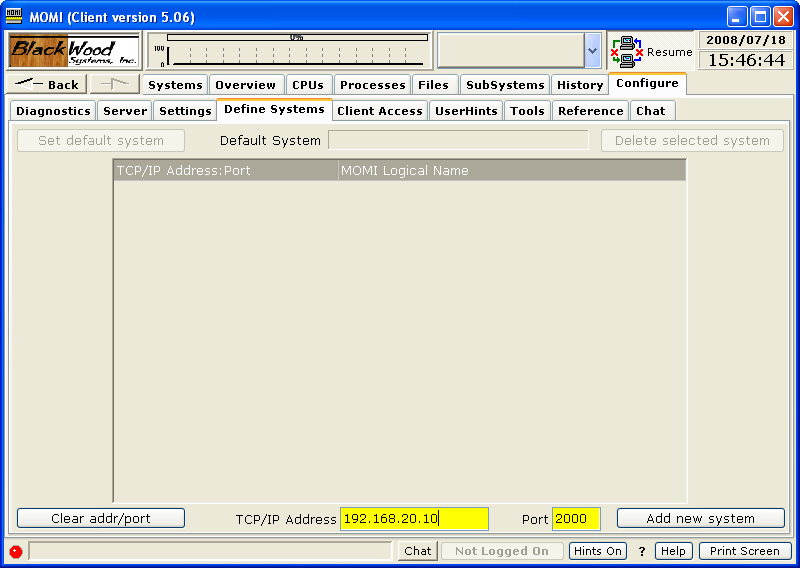Select the Define Systems sub-tab

[x=274, y=109]
